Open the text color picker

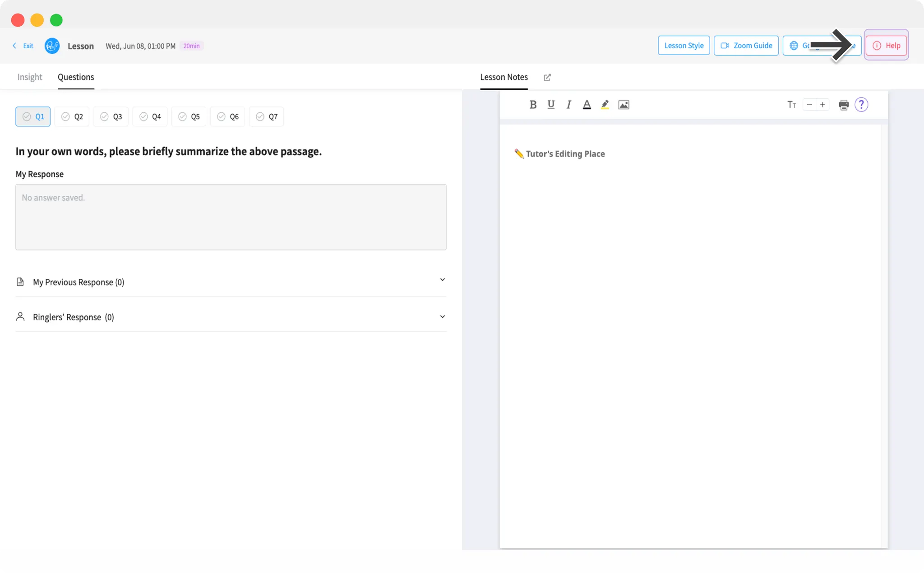[x=587, y=105]
